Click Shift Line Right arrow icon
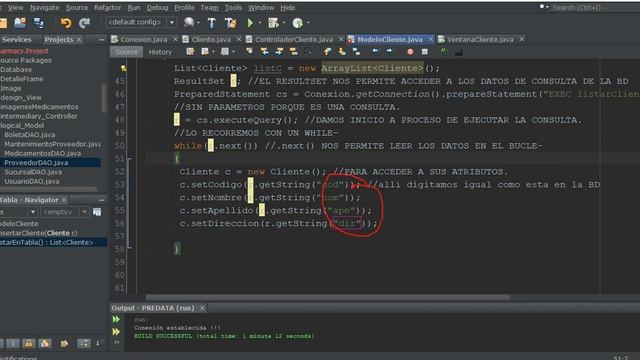Viewport: 640px width, 360px height. (x=389, y=51)
